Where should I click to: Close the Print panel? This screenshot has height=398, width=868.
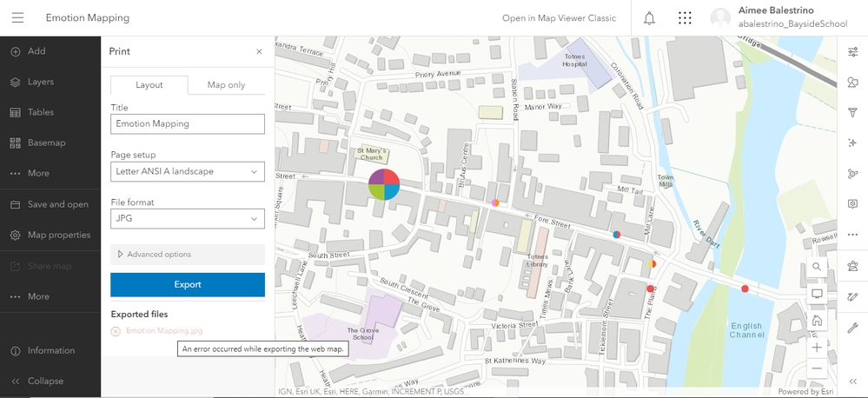[x=259, y=52]
